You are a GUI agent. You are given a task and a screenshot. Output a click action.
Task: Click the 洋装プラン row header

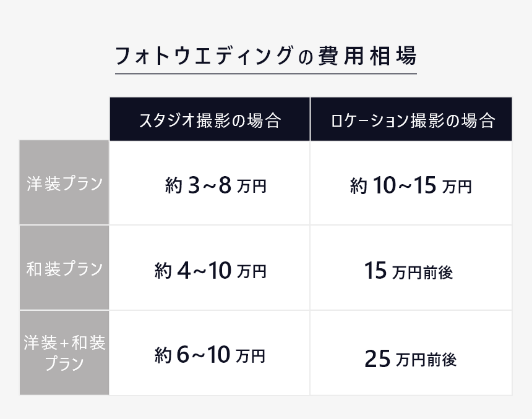[x=64, y=183]
